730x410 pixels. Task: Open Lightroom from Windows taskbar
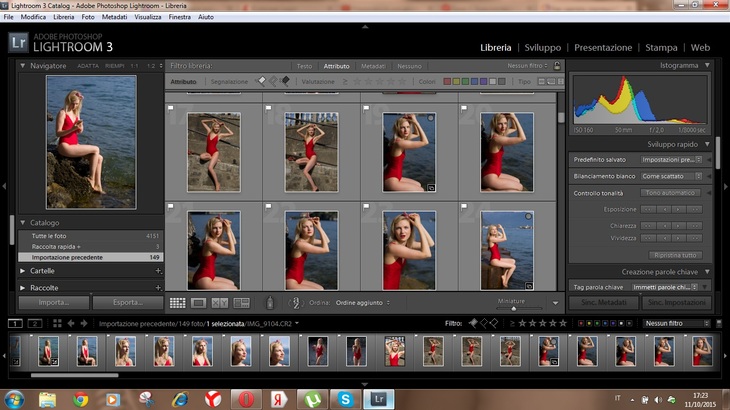[x=379, y=399]
